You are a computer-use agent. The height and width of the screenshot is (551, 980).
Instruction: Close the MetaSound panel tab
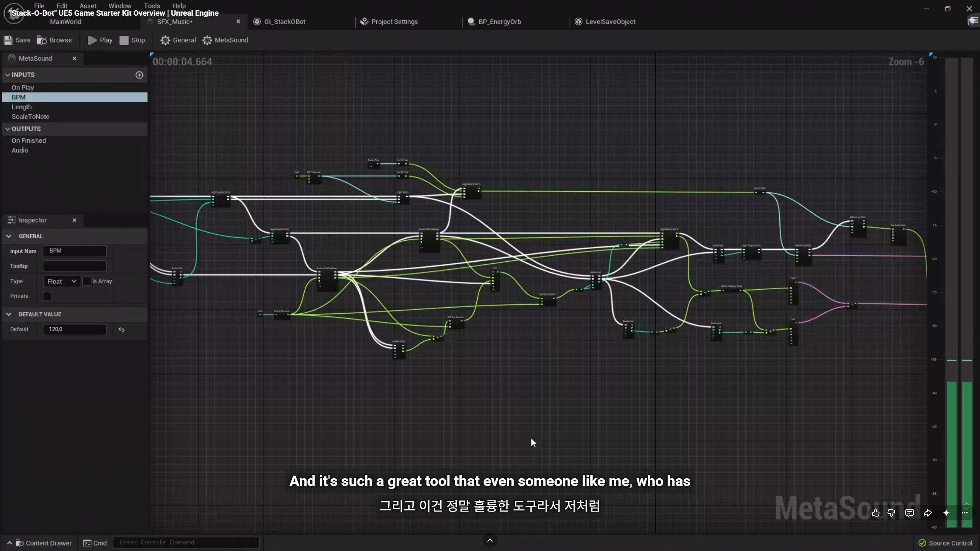pos(75,59)
